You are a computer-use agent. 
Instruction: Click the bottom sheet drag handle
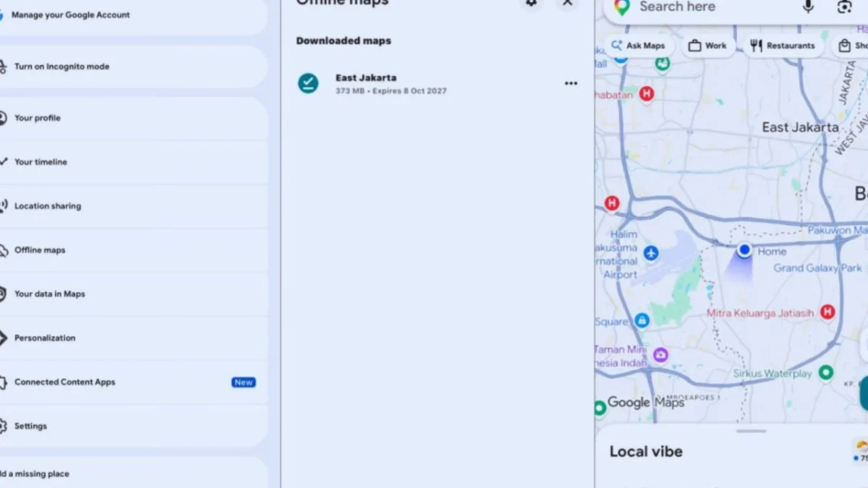752,431
